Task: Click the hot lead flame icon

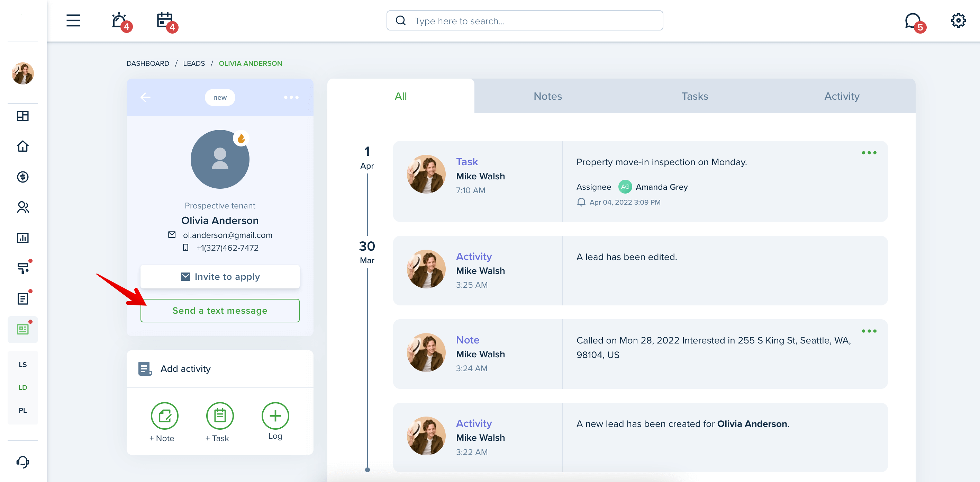Action: click(241, 139)
